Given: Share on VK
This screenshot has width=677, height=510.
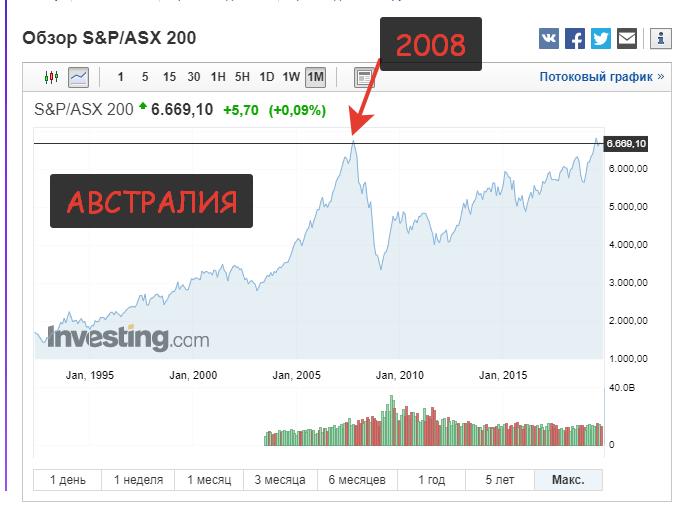Looking at the screenshot, I should point(549,39).
